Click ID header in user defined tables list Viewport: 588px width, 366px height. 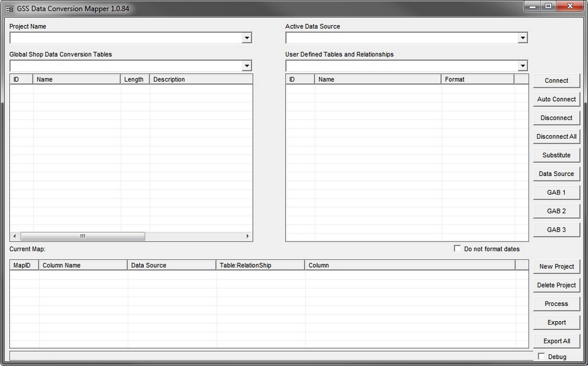click(x=300, y=80)
